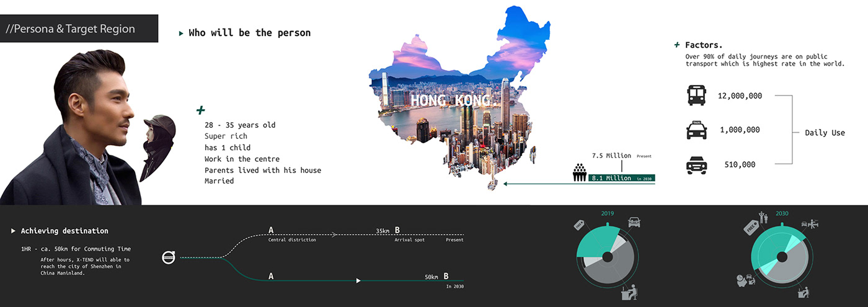This screenshot has height=307, width=868.
Task: Click the "7.5 Million" present population label
Action: coord(611,156)
